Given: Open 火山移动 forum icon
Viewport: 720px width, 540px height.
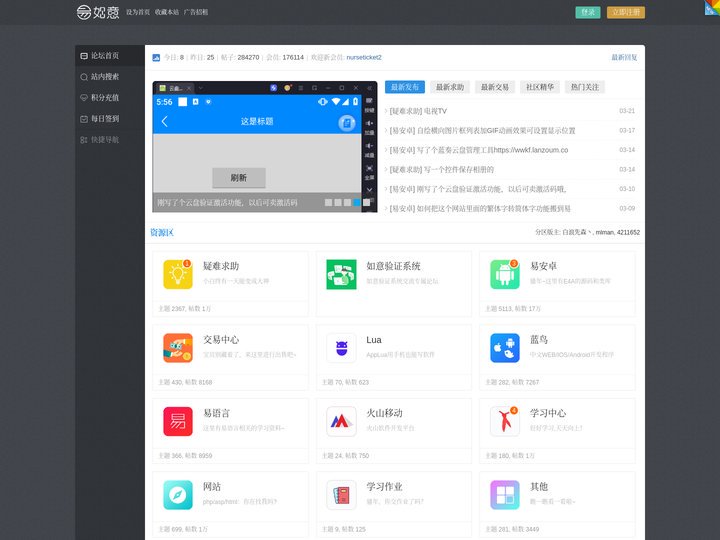Looking at the screenshot, I should pos(341,421).
